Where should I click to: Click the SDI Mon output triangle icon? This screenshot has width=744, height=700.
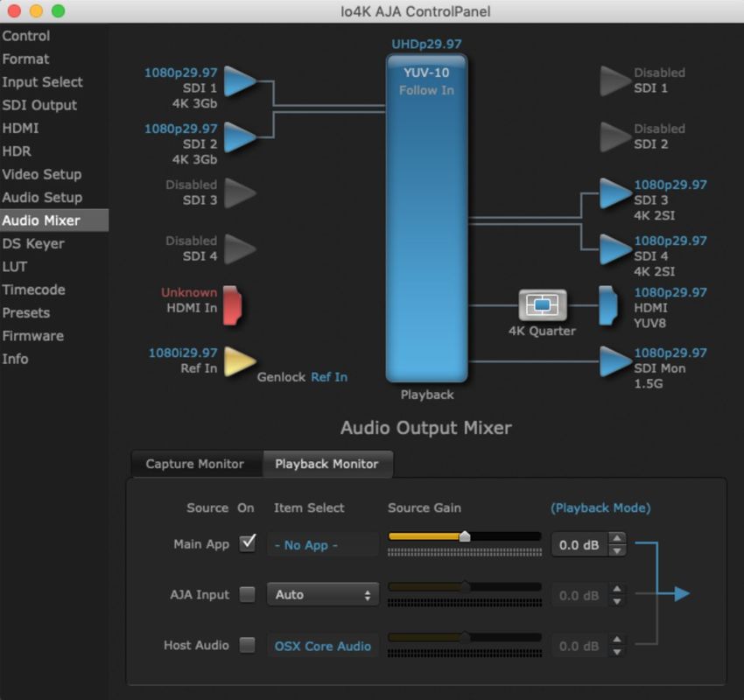(x=616, y=361)
